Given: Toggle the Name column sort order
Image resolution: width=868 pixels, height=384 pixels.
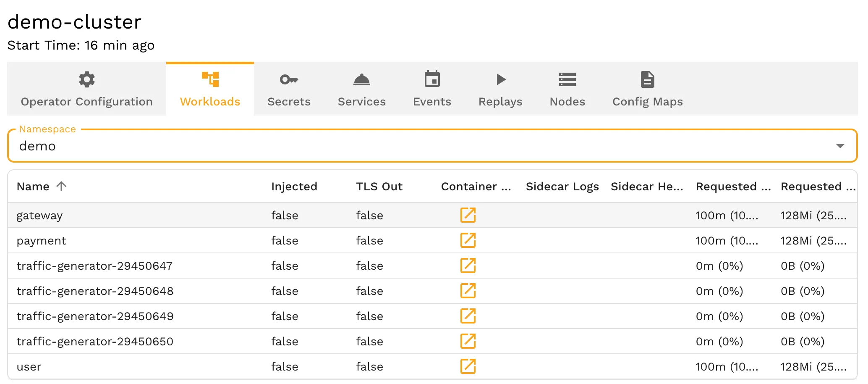Looking at the screenshot, I should (61, 186).
